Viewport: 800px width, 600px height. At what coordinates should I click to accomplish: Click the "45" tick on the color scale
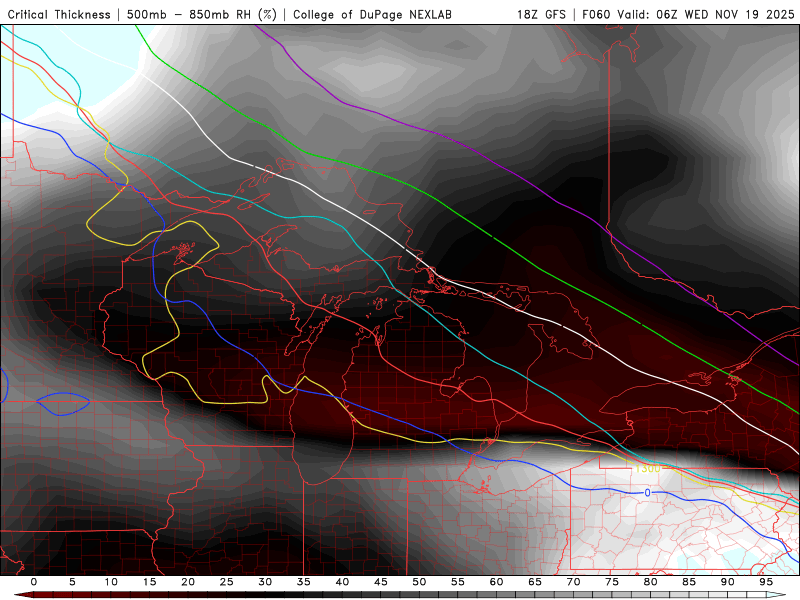[x=381, y=582]
